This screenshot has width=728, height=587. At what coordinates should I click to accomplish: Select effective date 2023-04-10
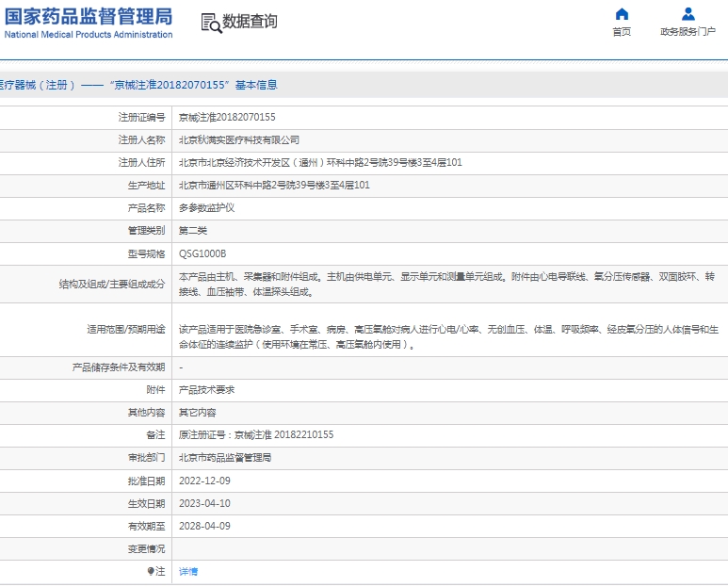click(x=204, y=503)
